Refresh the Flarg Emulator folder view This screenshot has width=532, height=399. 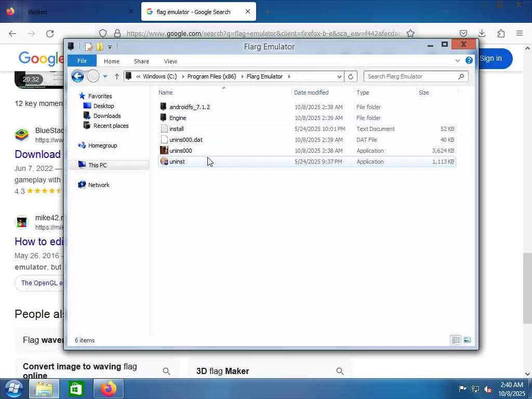(351, 77)
